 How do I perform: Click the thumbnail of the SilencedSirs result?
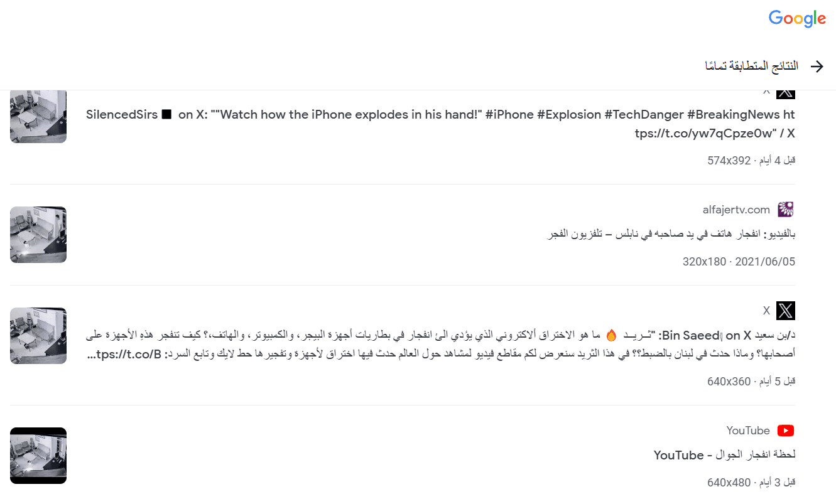(38, 115)
